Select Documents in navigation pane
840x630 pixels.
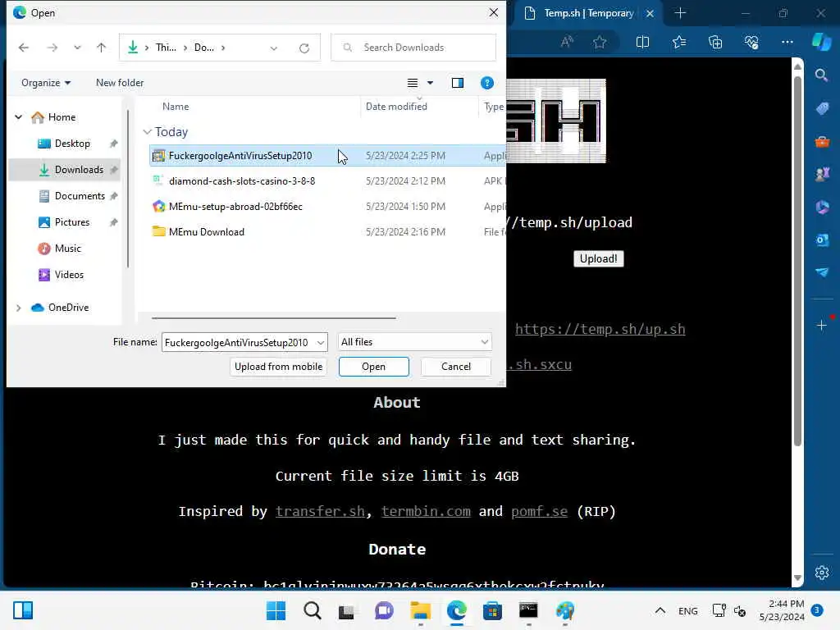pos(80,196)
